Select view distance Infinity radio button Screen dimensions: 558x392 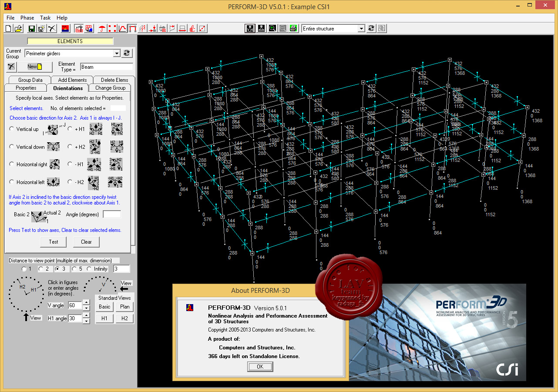(x=89, y=269)
